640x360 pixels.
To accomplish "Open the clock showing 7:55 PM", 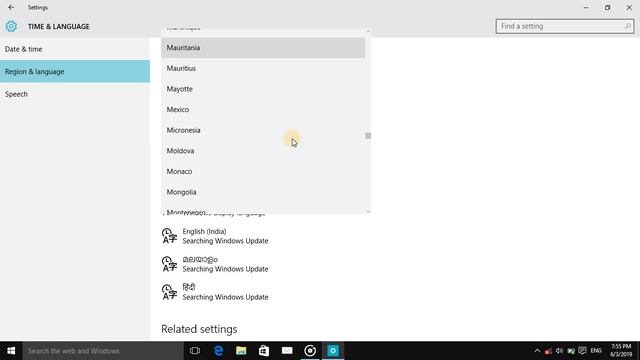I will pyautogui.click(x=621, y=351).
